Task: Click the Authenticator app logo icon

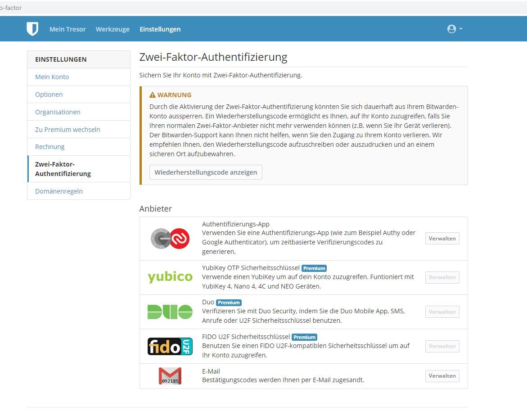Action: pyautogui.click(x=170, y=239)
